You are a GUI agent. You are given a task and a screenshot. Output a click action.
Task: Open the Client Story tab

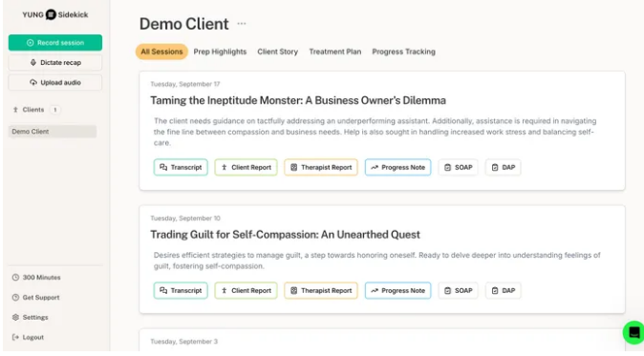(278, 52)
